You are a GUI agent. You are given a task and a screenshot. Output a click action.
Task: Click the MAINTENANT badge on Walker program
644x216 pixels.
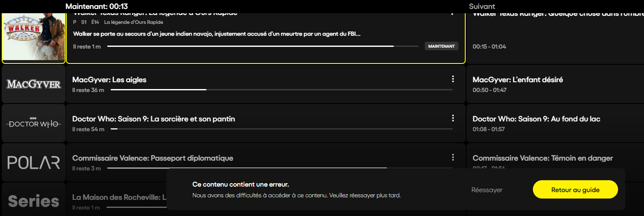point(441,46)
